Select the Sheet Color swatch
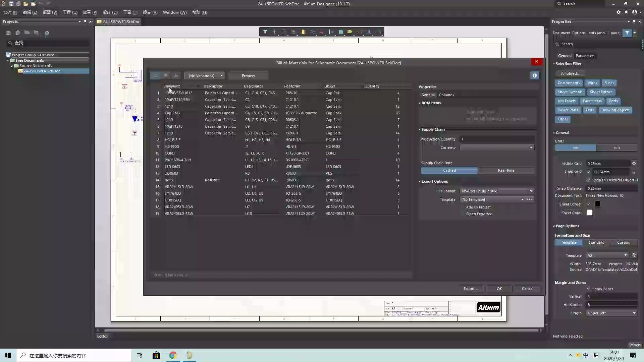The width and height of the screenshot is (644, 362). tap(590, 213)
